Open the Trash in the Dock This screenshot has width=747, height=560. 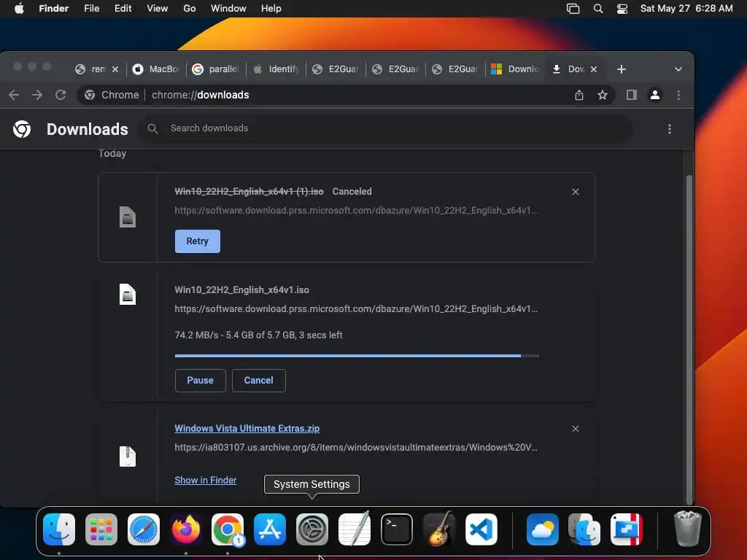pos(687,529)
